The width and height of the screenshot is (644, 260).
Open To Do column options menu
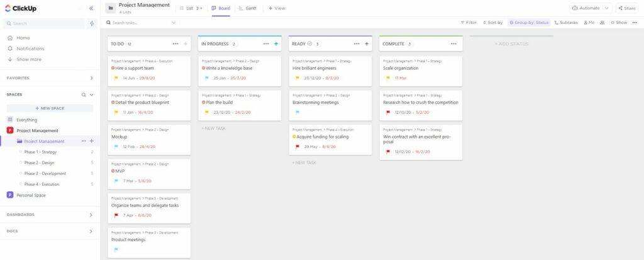click(x=175, y=43)
